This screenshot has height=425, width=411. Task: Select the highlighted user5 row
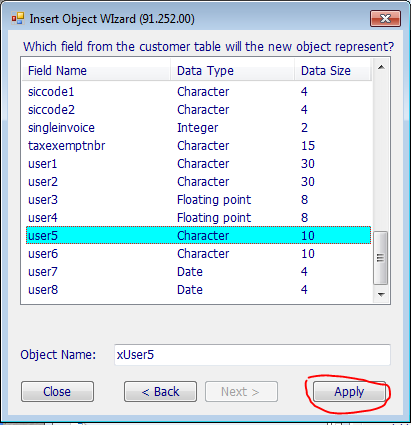(x=198, y=236)
